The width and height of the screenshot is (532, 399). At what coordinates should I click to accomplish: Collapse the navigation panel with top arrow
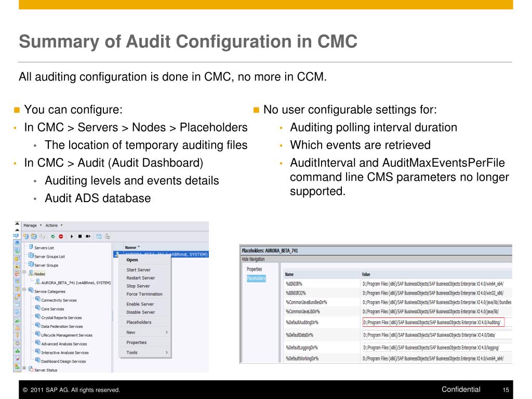(17, 223)
